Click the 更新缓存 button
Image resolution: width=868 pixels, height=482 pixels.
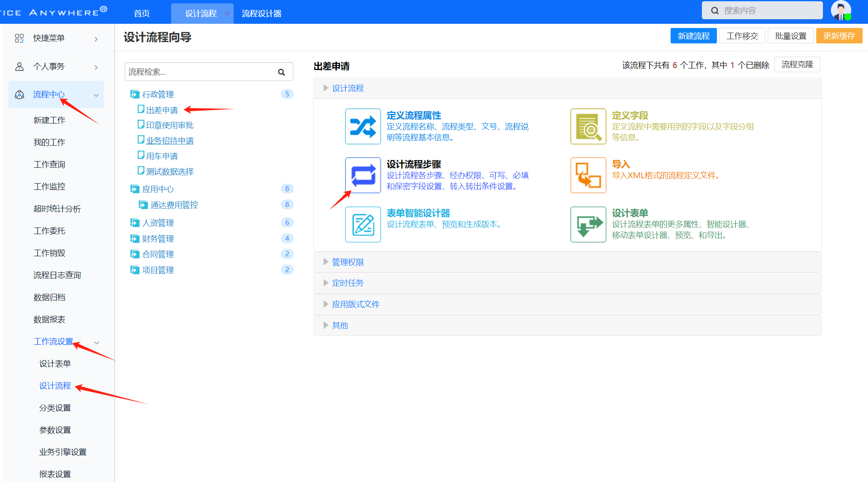coord(839,36)
